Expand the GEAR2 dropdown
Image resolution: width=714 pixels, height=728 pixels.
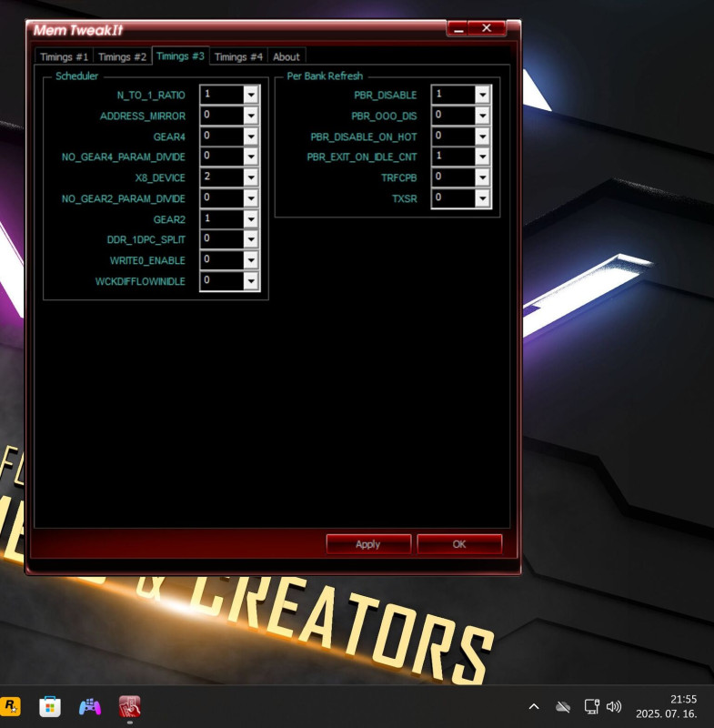[250, 219]
